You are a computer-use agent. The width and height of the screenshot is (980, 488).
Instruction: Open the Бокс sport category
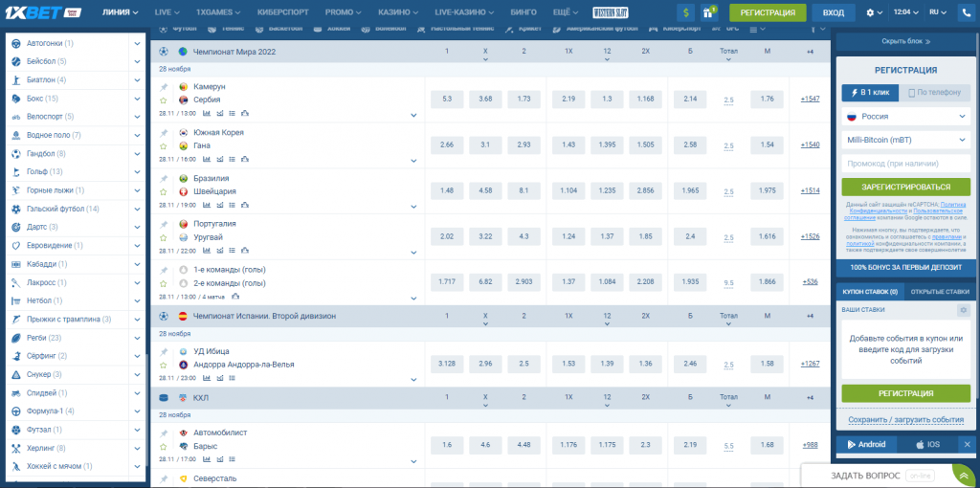(38, 99)
